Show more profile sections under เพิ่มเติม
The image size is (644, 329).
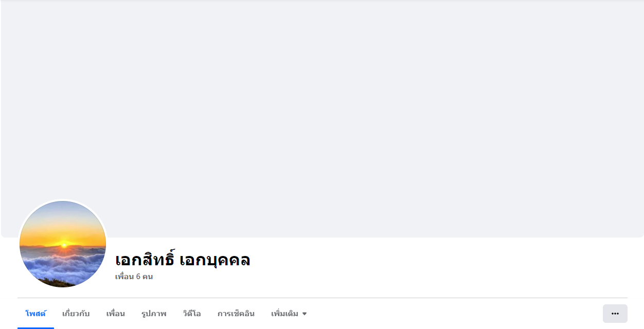[289, 314]
